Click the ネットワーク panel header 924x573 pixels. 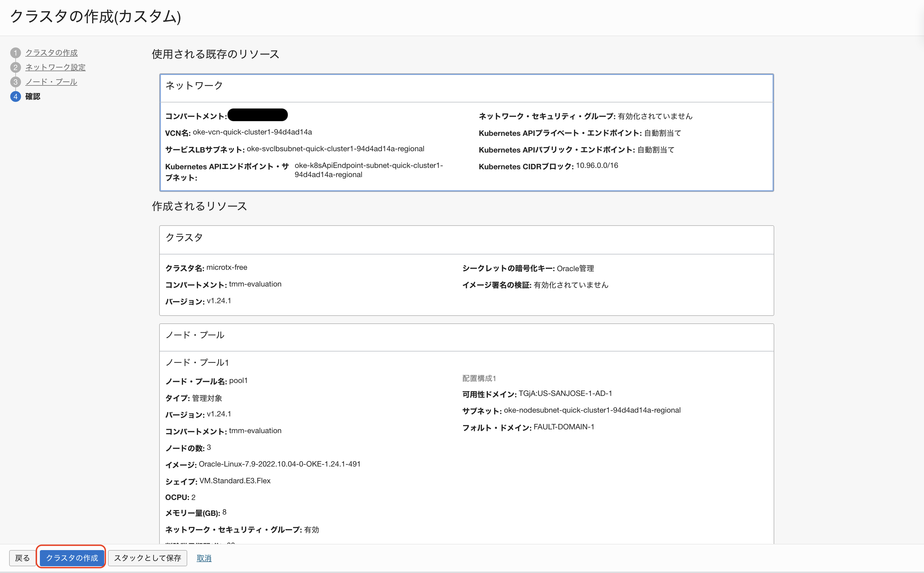[194, 86]
